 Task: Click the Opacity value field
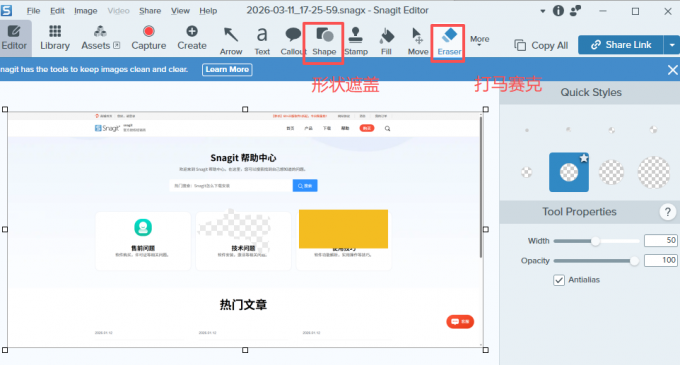pyautogui.click(x=660, y=261)
